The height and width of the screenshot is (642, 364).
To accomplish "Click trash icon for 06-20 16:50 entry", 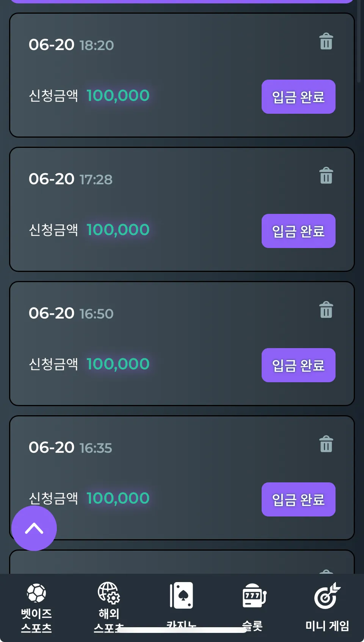I will tap(326, 310).
